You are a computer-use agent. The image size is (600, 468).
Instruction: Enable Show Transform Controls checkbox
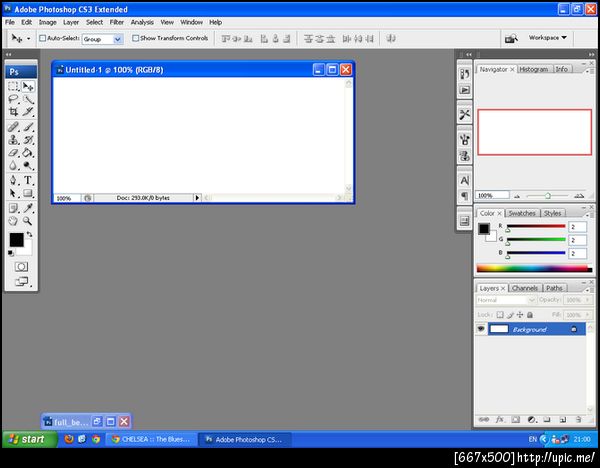pos(135,38)
